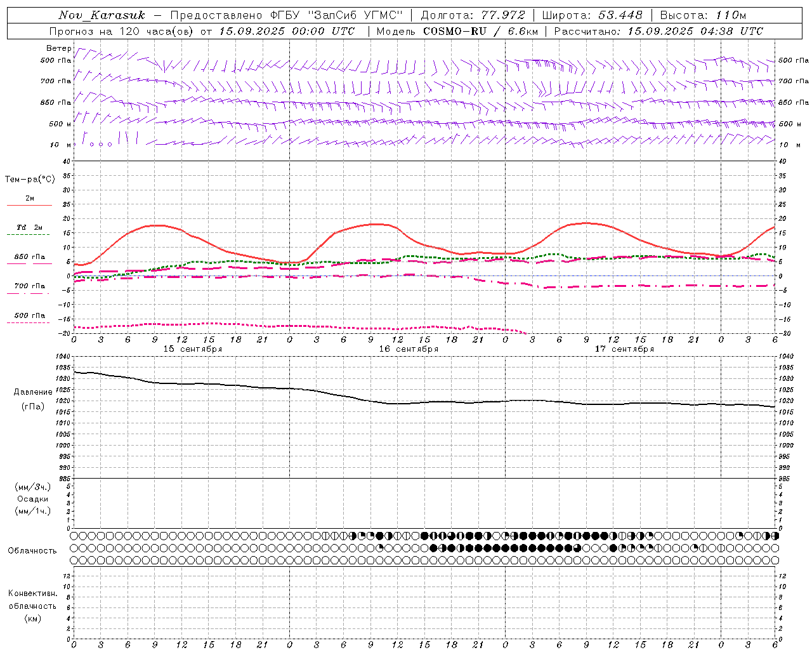Click the Осадки panel label

point(33,499)
